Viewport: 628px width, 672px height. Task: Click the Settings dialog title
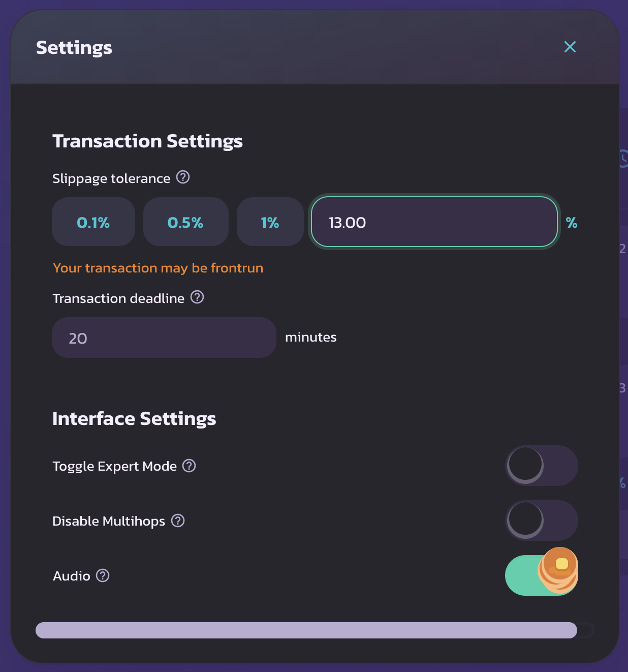click(x=74, y=48)
